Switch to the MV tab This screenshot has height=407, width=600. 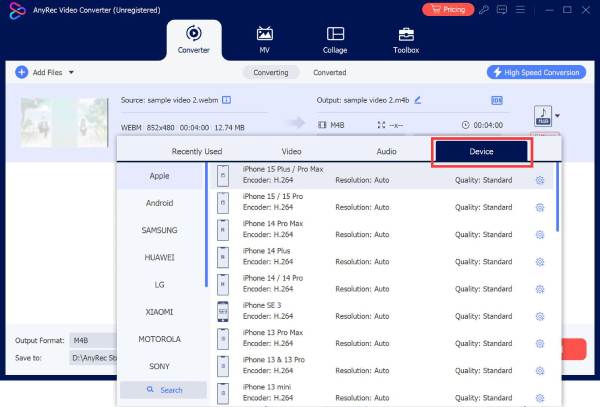(x=264, y=40)
